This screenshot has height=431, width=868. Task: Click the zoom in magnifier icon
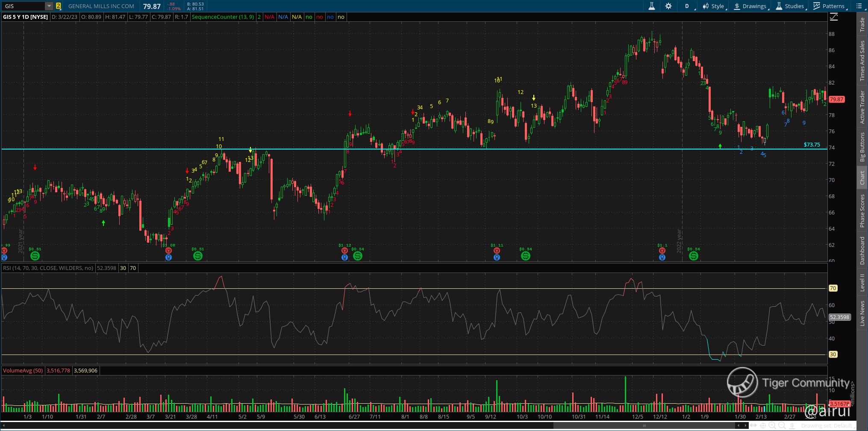(772, 425)
